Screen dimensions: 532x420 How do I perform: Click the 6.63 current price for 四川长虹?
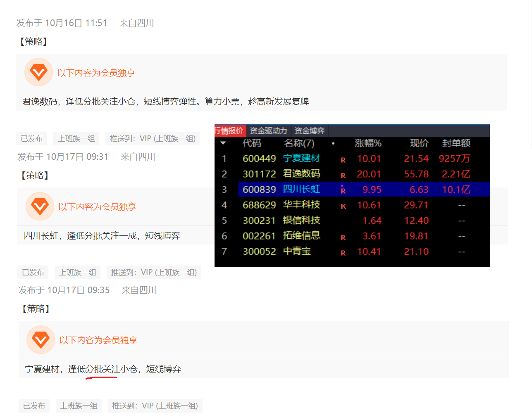[419, 190]
